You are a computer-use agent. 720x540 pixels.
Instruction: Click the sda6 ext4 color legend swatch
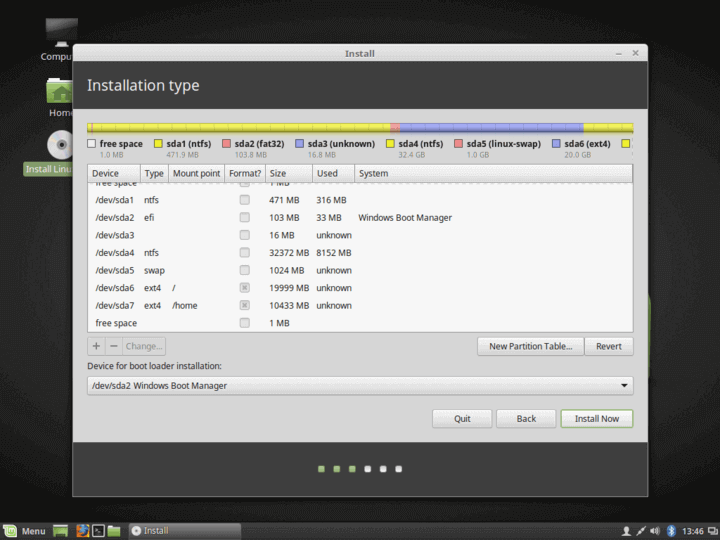557,144
